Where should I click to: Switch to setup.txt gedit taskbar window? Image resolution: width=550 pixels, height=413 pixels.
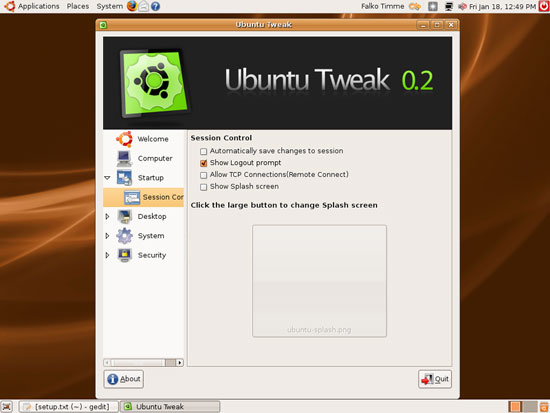69,407
